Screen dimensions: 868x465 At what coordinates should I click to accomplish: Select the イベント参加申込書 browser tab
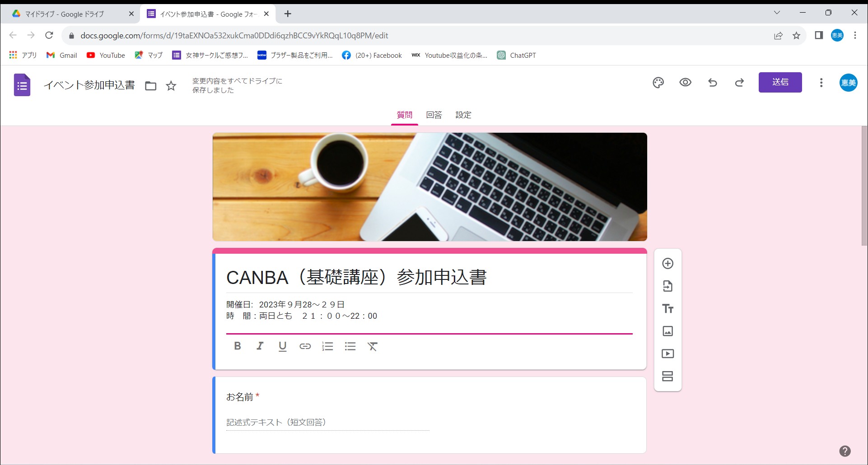point(208,14)
